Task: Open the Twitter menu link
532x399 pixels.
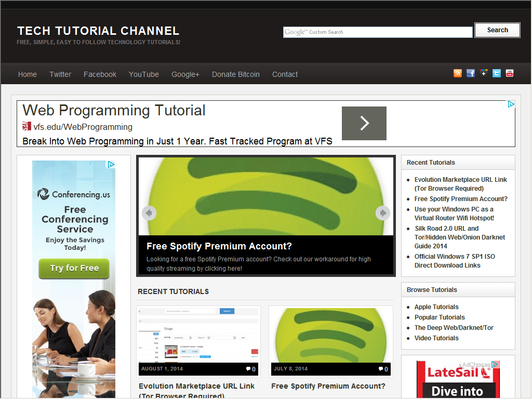Action: pyautogui.click(x=60, y=74)
